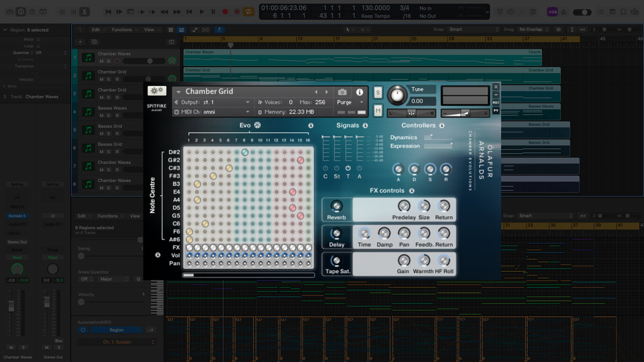644x362 pixels.
Task: Click the info icon next to FX controls
Action: 412,191
